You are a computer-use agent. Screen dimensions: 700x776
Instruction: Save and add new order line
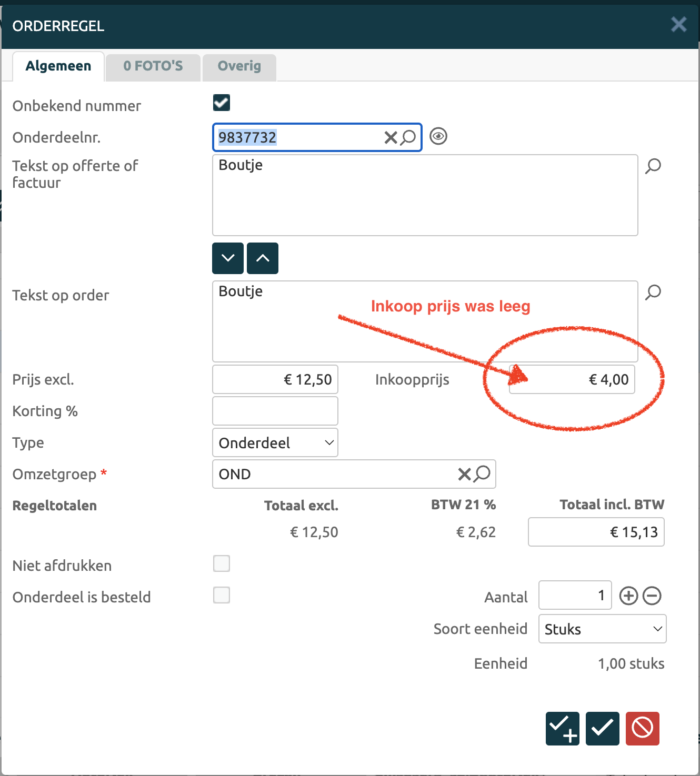tap(562, 729)
